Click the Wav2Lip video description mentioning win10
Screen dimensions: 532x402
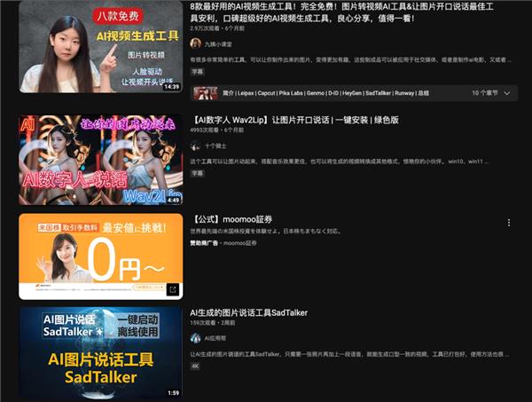340,162
